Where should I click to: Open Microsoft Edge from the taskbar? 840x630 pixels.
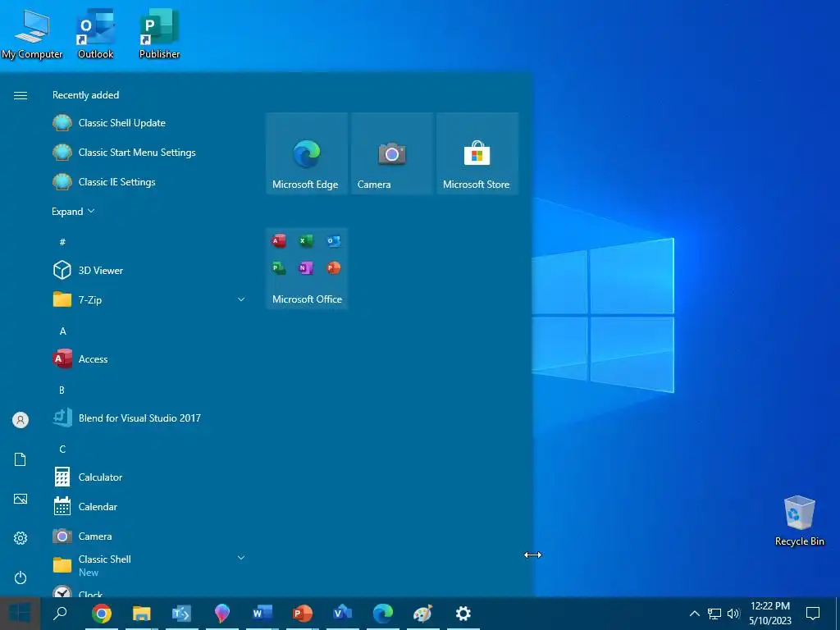point(382,613)
